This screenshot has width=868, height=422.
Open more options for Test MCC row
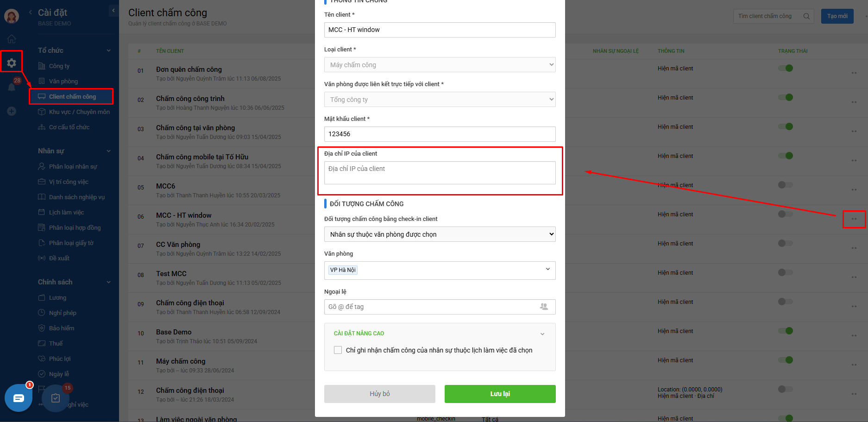coord(854,277)
